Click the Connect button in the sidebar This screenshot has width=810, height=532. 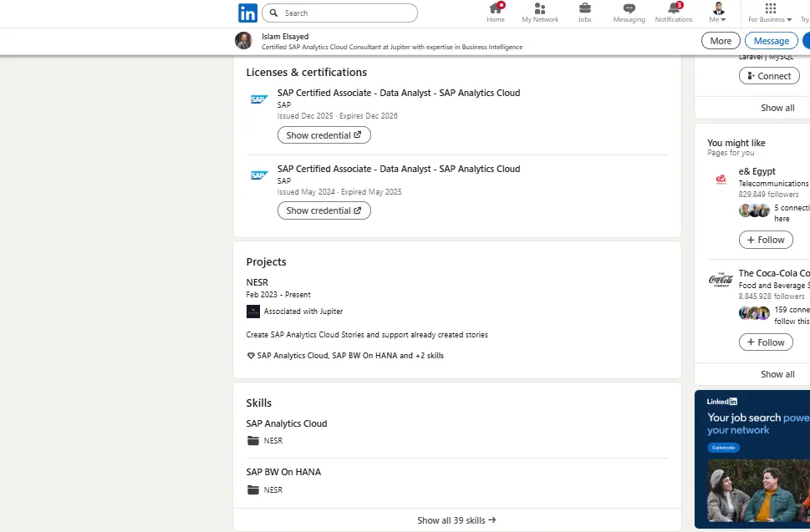coord(769,76)
